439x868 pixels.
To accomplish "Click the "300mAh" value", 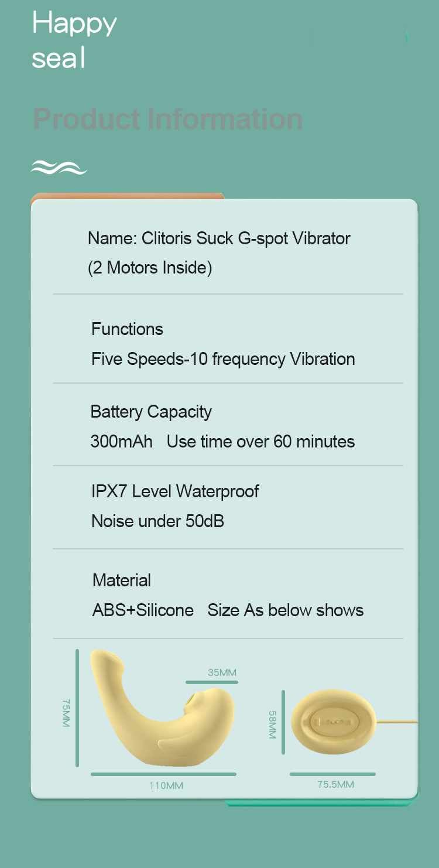I will (121, 442).
